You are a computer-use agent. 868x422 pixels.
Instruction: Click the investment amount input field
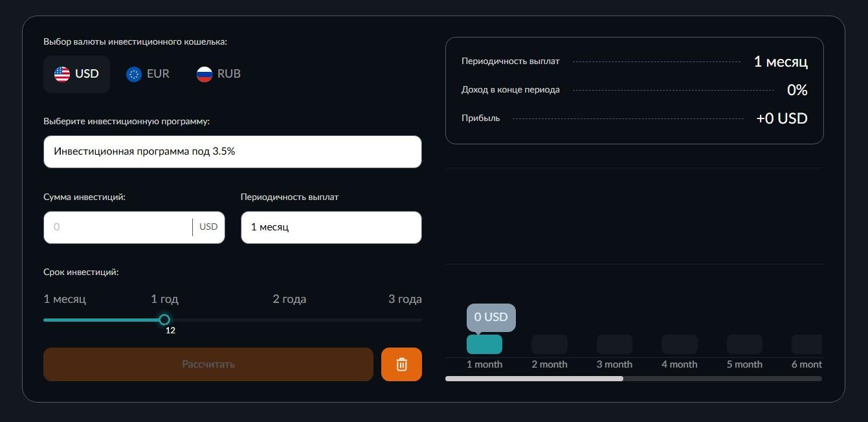tap(118, 227)
